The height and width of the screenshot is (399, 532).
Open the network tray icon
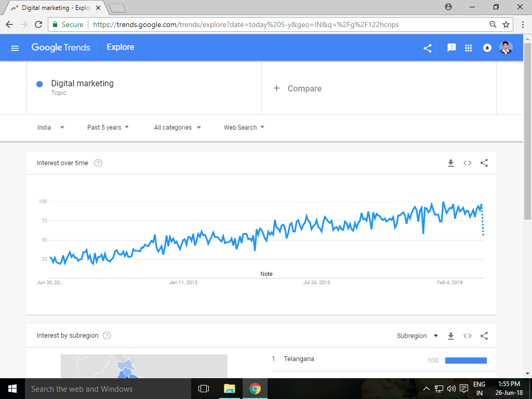[438, 389]
